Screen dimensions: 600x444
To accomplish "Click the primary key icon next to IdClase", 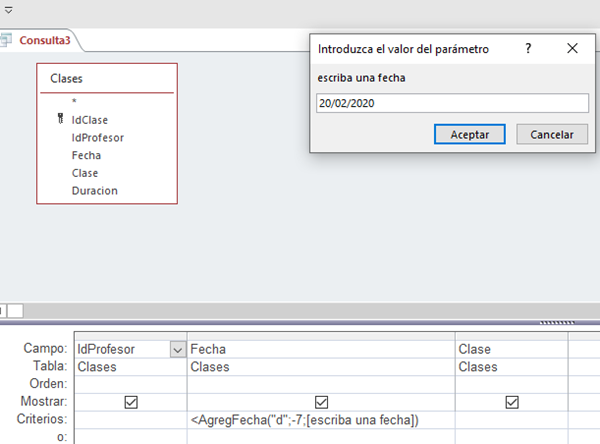I will click(60, 118).
